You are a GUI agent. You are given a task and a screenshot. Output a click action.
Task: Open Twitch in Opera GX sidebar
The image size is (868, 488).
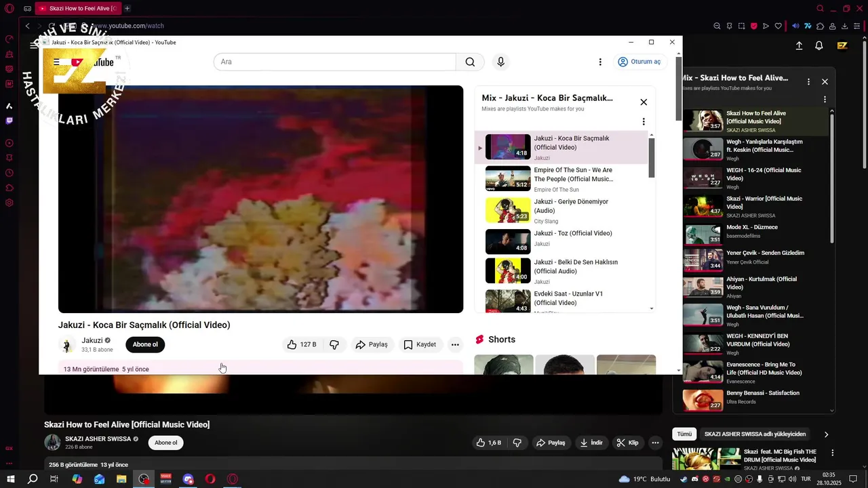click(x=9, y=121)
